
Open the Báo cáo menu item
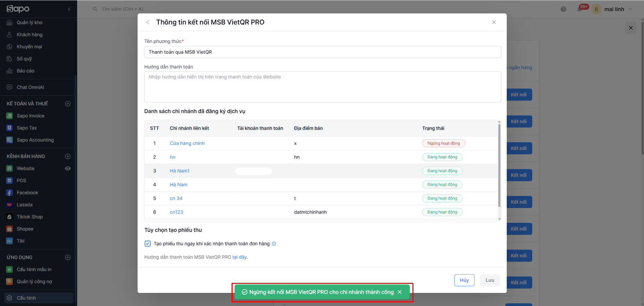point(26,71)
